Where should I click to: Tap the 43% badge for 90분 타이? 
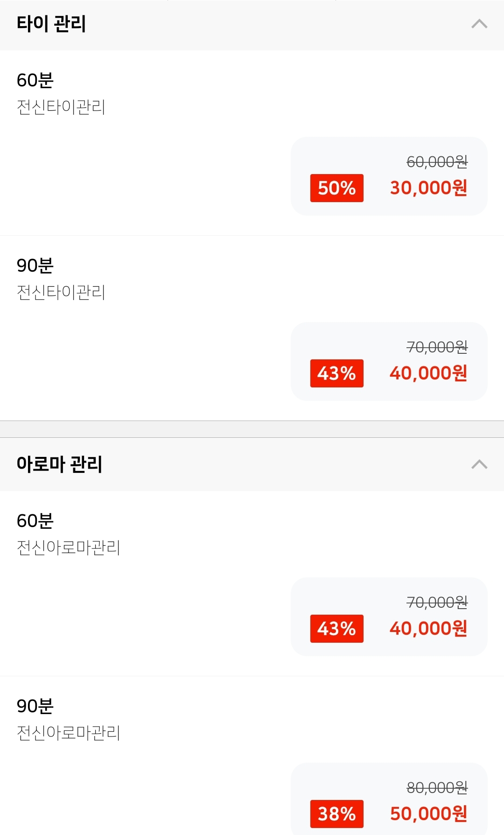pyautogui.click(x=336, y=373)
